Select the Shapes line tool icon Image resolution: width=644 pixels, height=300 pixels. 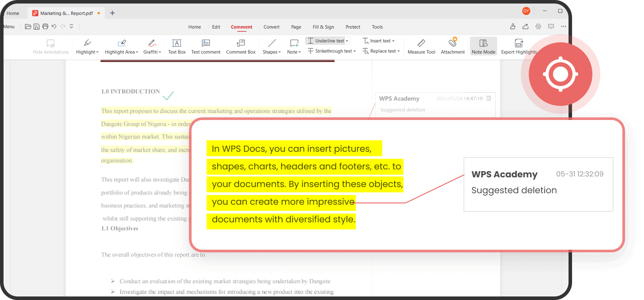[x=272, y=43]
